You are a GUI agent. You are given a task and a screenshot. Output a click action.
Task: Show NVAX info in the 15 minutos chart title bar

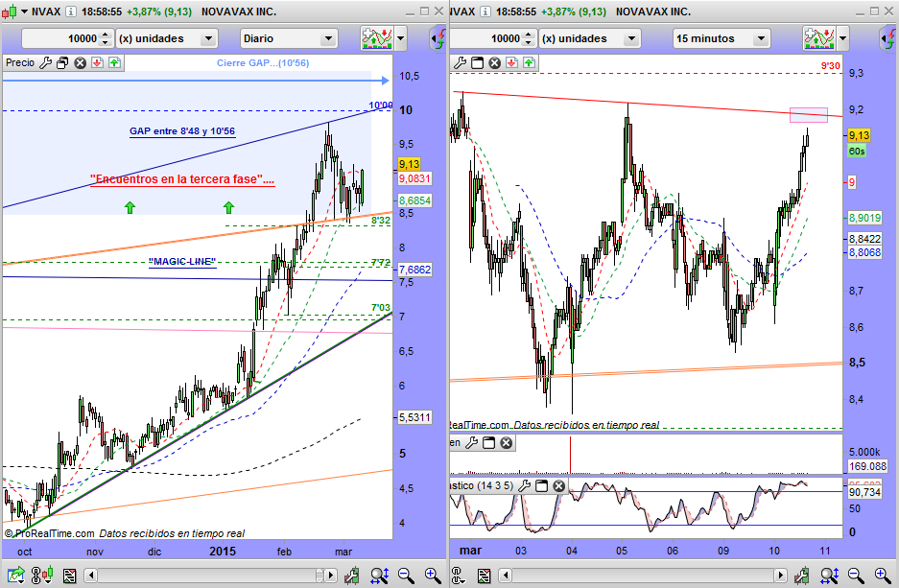pyautogui.click(x=485, y=12)
